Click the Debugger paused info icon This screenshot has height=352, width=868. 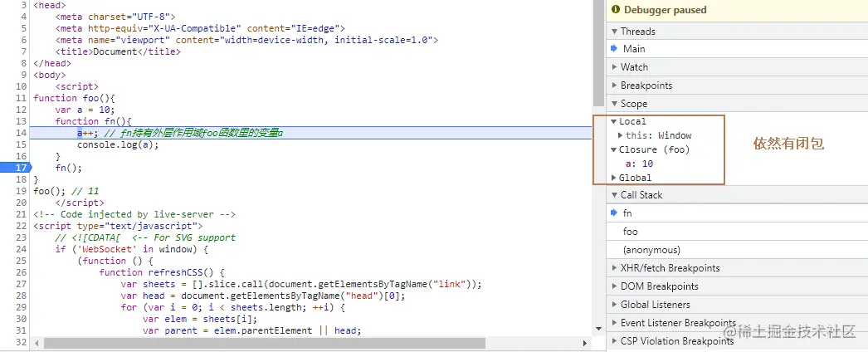[616, 10]
